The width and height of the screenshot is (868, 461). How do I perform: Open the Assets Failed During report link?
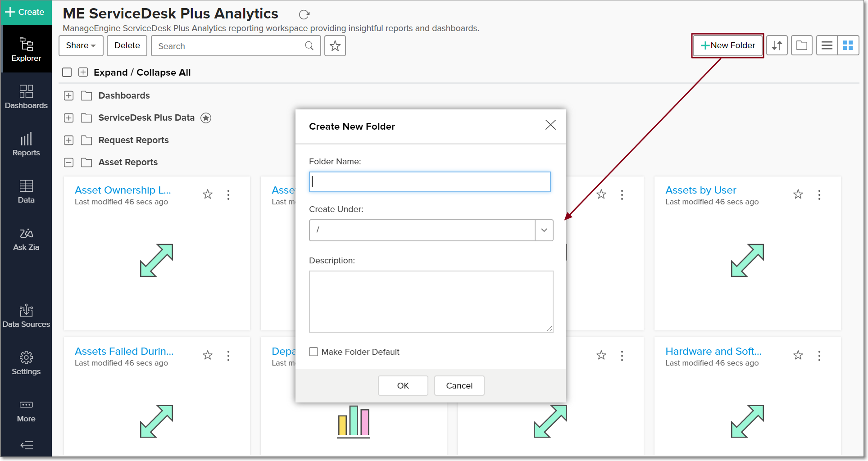click(x=124, y=352)
